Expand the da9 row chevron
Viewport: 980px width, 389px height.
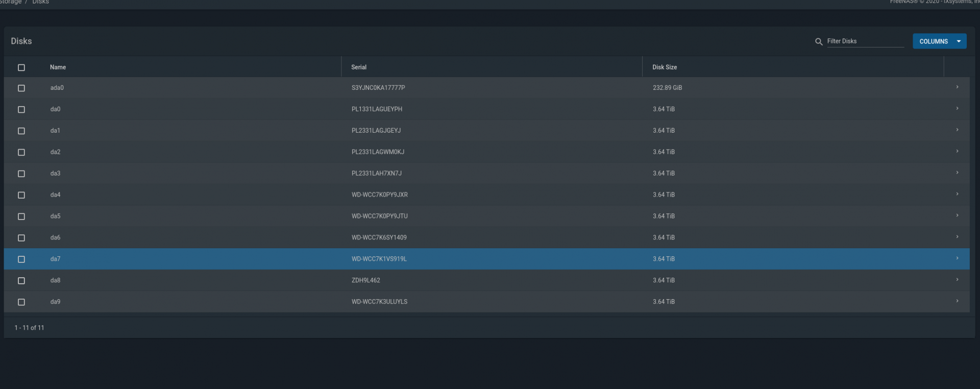click(957, 302)
